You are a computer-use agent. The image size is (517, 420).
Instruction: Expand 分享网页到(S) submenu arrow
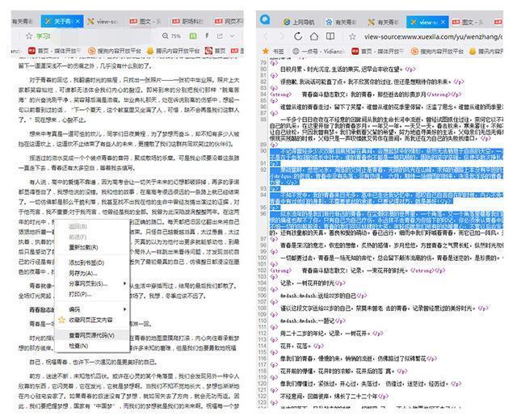point(124,283)
